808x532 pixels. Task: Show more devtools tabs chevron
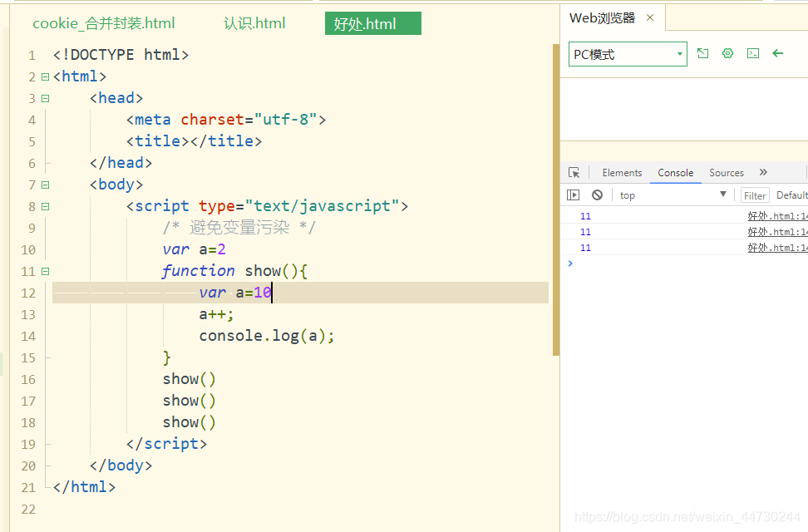tap(763, 172)
